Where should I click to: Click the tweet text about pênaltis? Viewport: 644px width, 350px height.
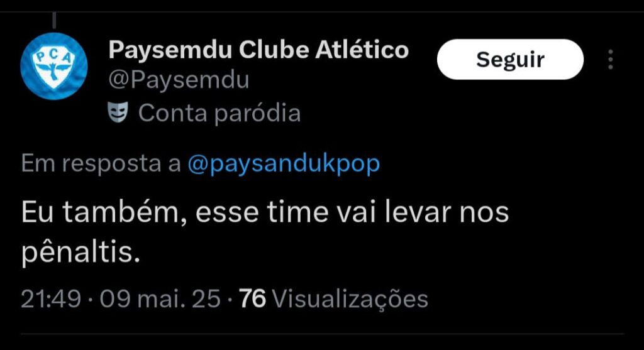tap(265, 232)
